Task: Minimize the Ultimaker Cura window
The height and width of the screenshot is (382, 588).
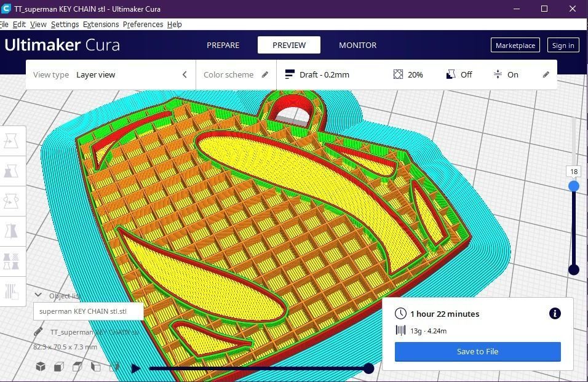Action: pos(517,9)
